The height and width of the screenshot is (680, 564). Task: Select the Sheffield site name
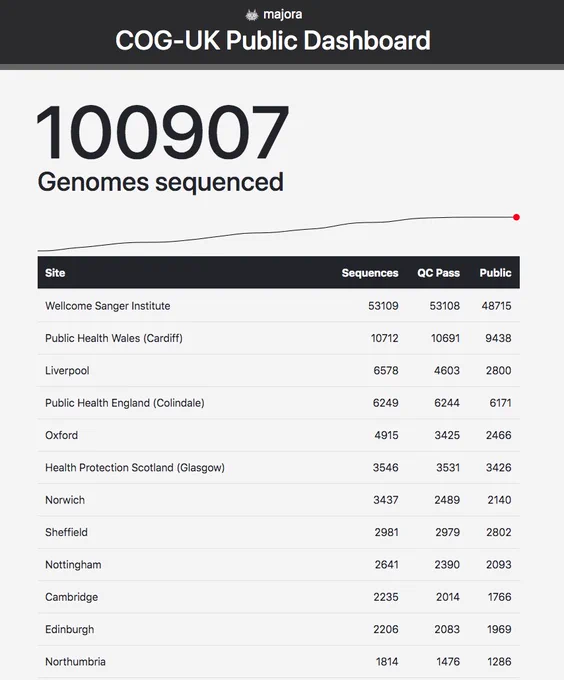point(66,532)
